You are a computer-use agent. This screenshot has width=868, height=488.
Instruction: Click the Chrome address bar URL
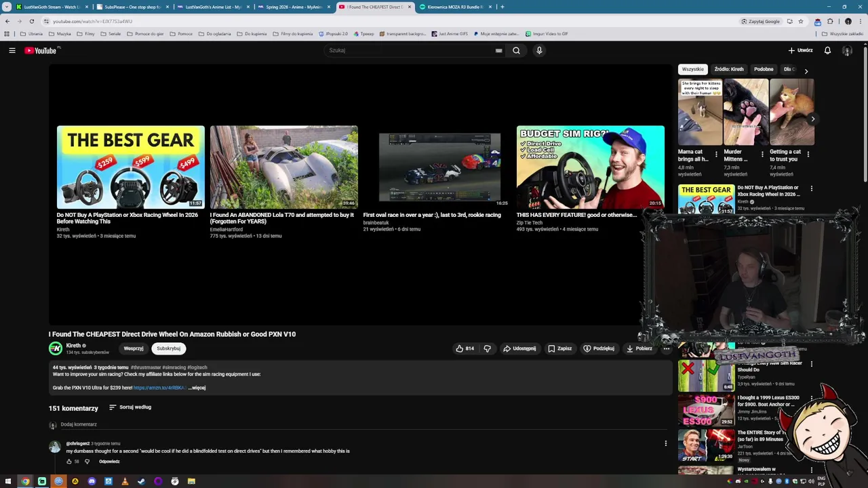pos(93,22)
